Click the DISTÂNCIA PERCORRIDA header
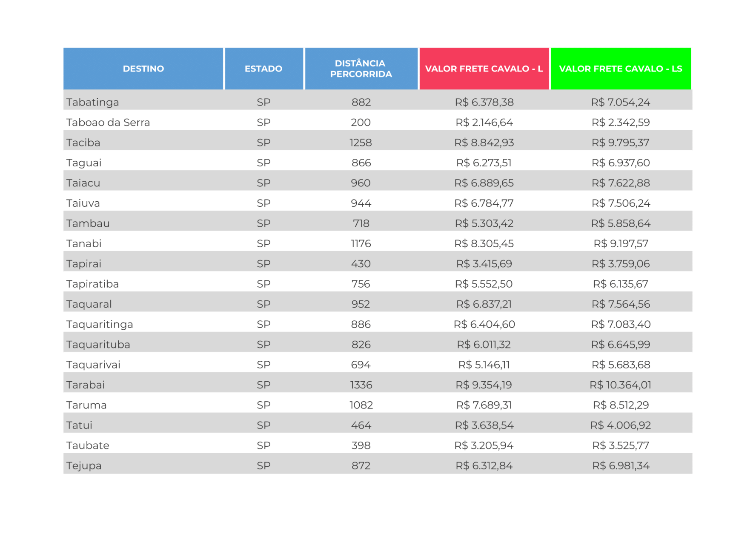This screenshot has width=756, height=534. click(361, 69)
